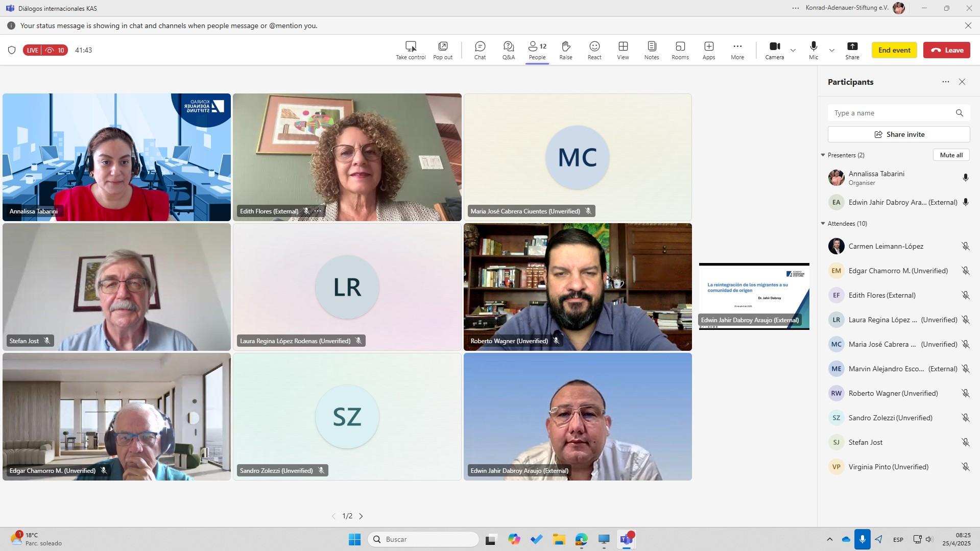Image resolution: width=980 pixels, height=551 pixels.
Task: Open the Chat panel
Action: point(480,50)
